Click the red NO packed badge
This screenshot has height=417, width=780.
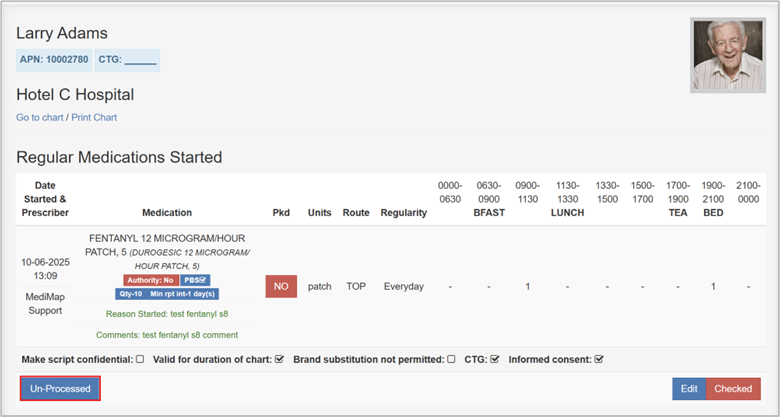coord(281,286)
